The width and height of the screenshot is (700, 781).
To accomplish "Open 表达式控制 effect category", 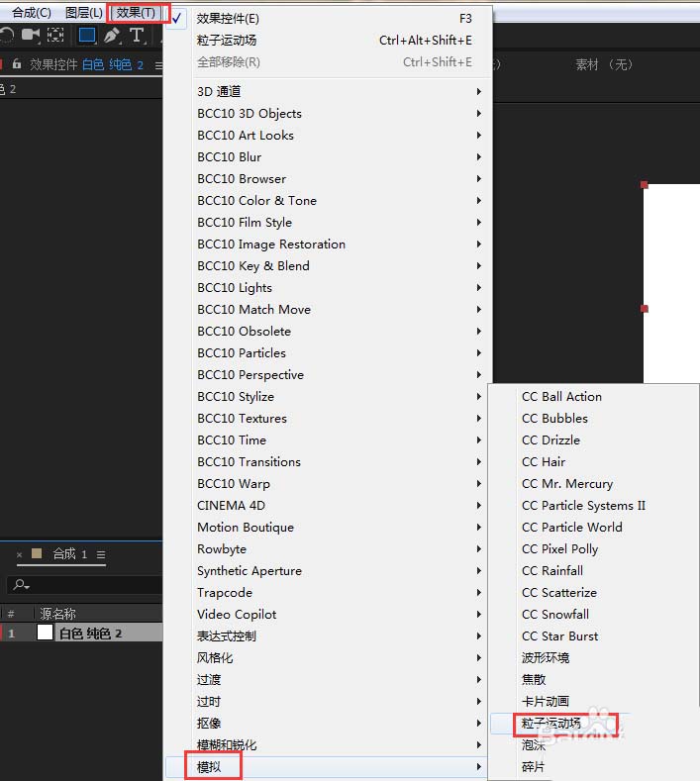I will [329, 636].
